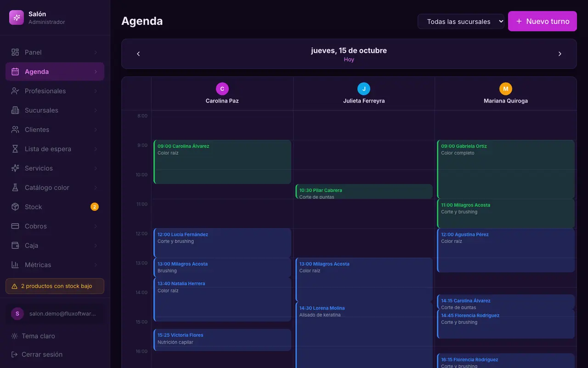This screenshot has width=588, height=368.
Task: Click the Catálogo color flask icon
Action: pos(15,188)
